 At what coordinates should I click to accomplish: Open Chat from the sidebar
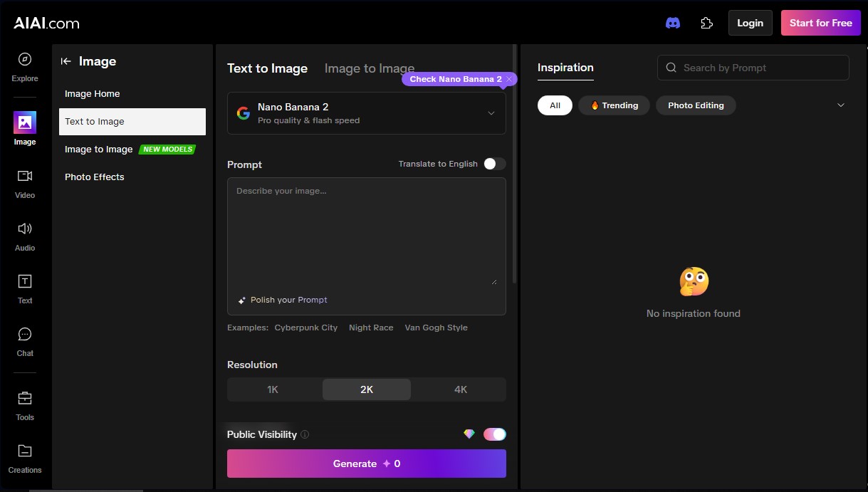24,340
